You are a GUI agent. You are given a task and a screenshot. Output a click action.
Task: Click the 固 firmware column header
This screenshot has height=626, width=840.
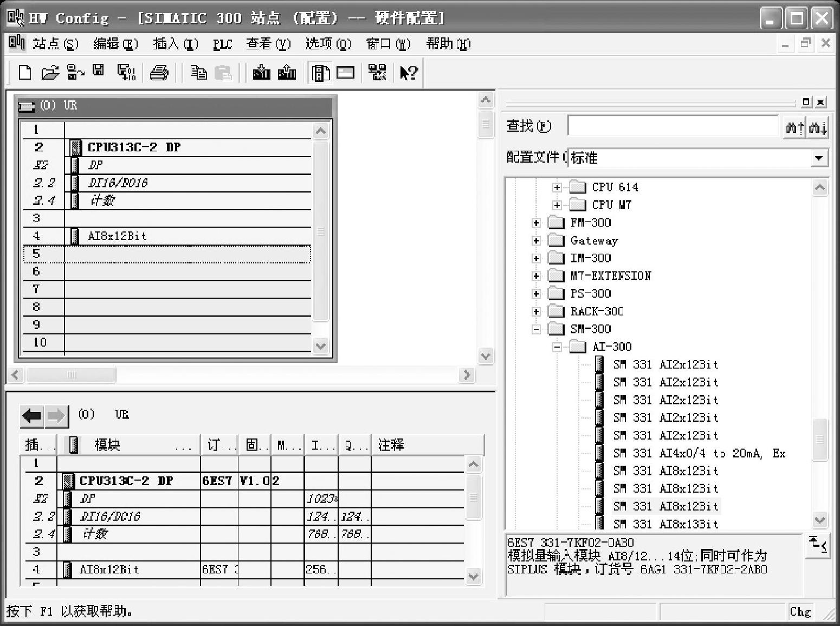[255, 446]
